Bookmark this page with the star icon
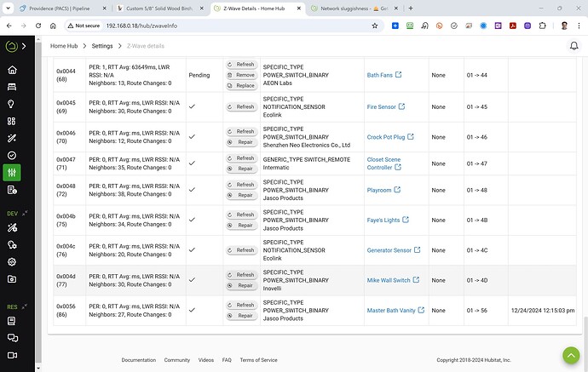588x372 pixels. pos(375,26)
